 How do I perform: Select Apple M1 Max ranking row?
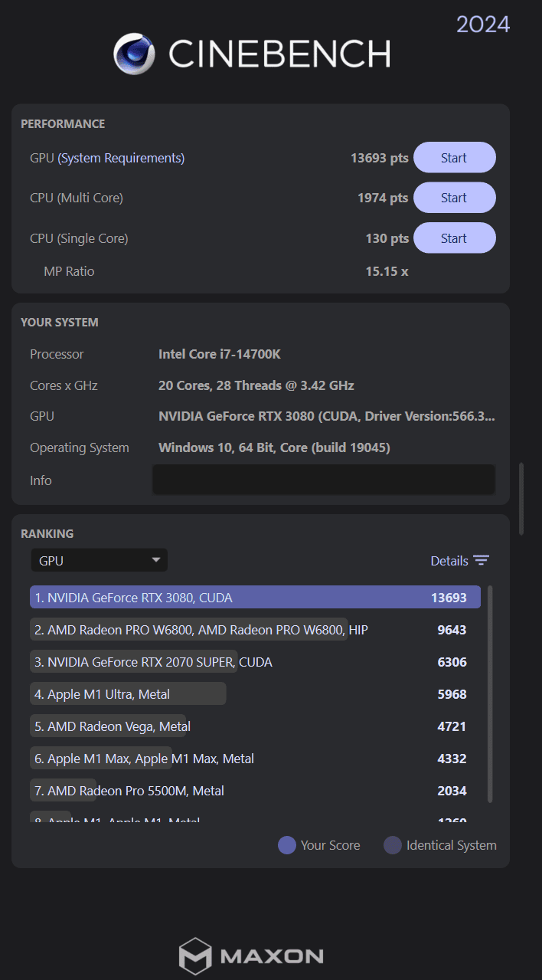pos(255,759)
